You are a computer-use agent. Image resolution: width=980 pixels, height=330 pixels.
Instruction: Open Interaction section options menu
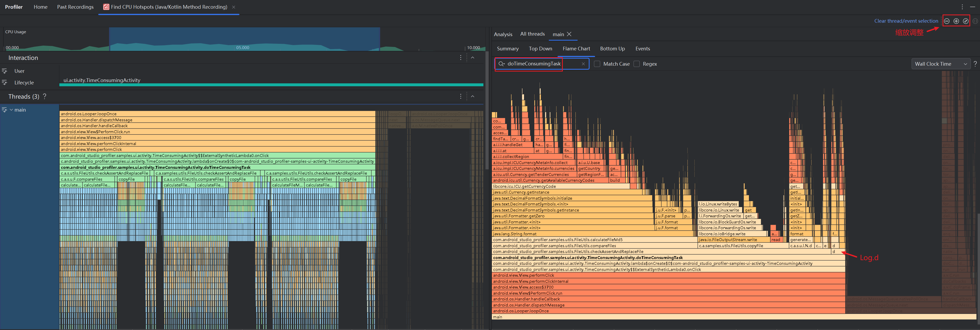point(461,58)
